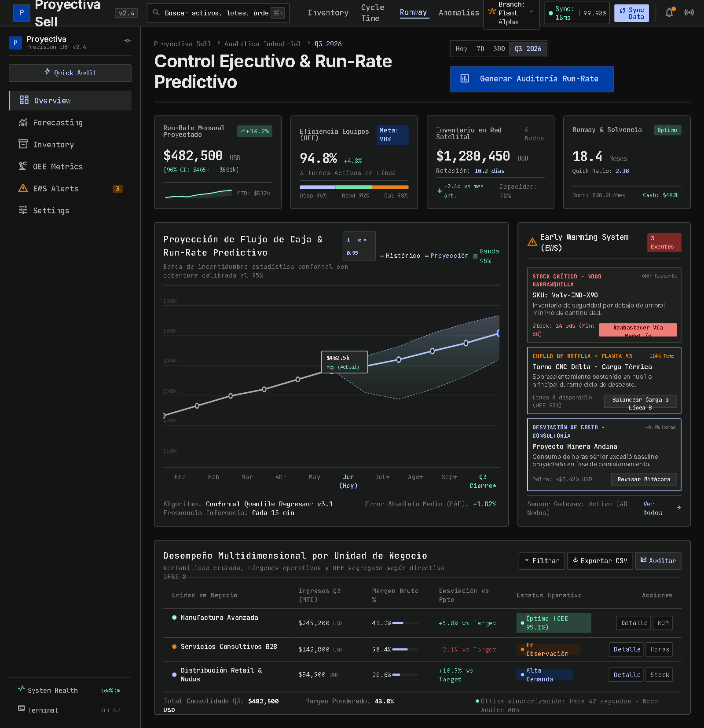Click the EWS Alerts count badge 3
Screen dimensions: 704x728
click(x=117, y=189)
